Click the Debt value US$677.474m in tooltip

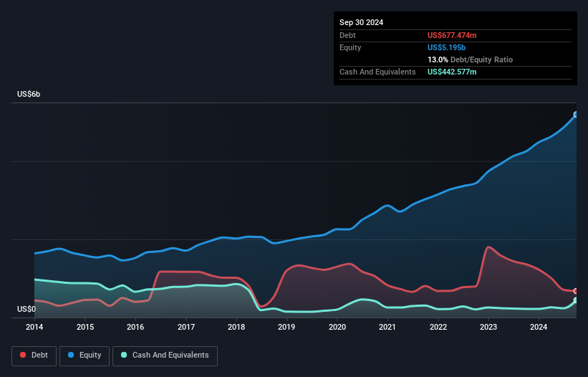tap(452, 35)
